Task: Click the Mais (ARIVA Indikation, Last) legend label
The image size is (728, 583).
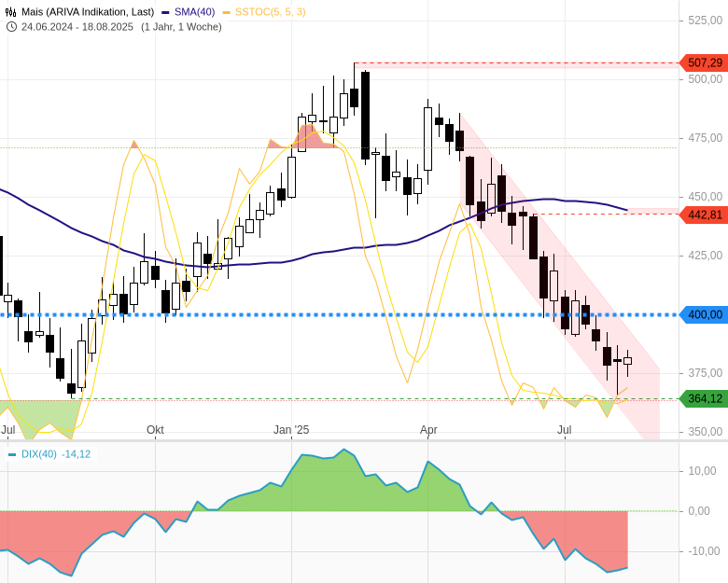Action: tap(88, 12)
